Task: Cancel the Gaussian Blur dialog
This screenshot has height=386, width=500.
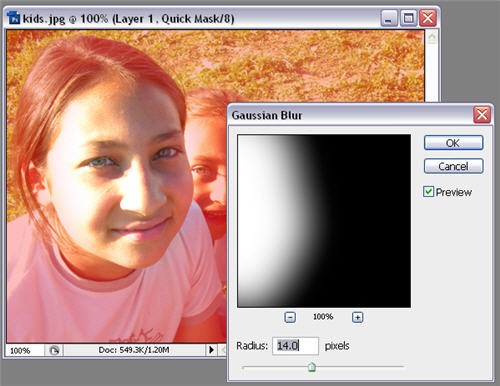Action: click(x=453, y=166)
